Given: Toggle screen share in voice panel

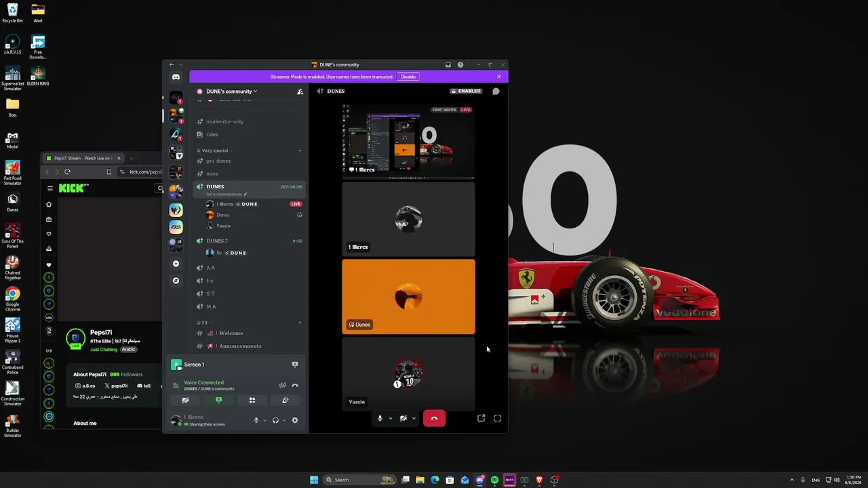Looking at the screenshot, I should point(218,400).
